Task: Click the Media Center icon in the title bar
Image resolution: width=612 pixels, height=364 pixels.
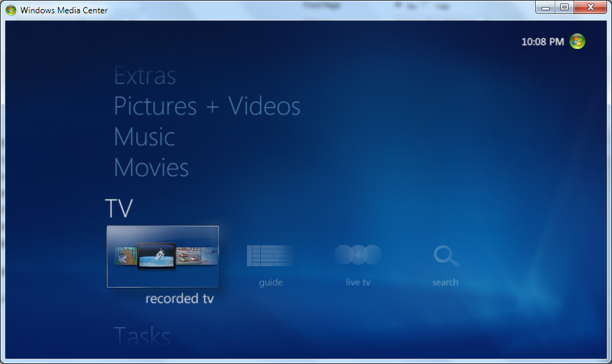Action: (11, 10)
